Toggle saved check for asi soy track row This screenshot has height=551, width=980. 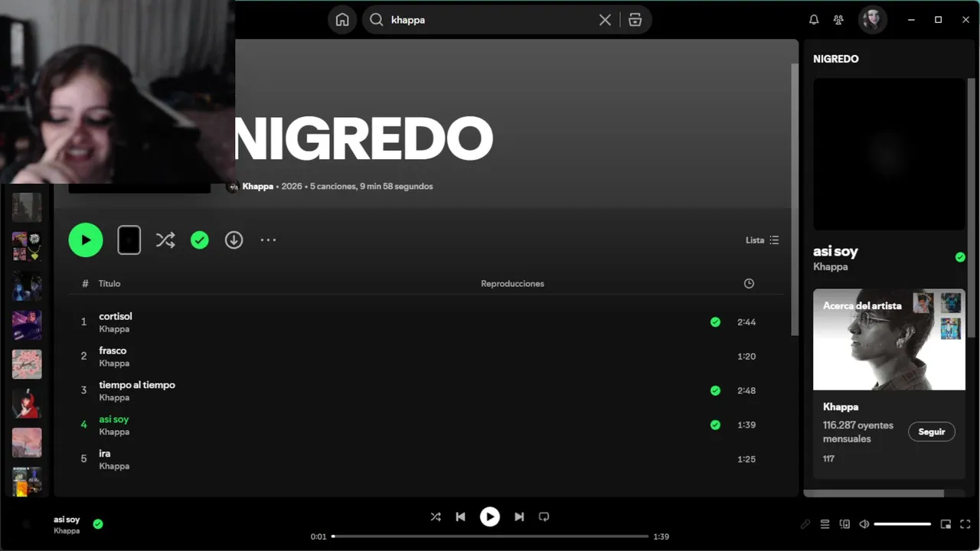[x=715, y=425]
